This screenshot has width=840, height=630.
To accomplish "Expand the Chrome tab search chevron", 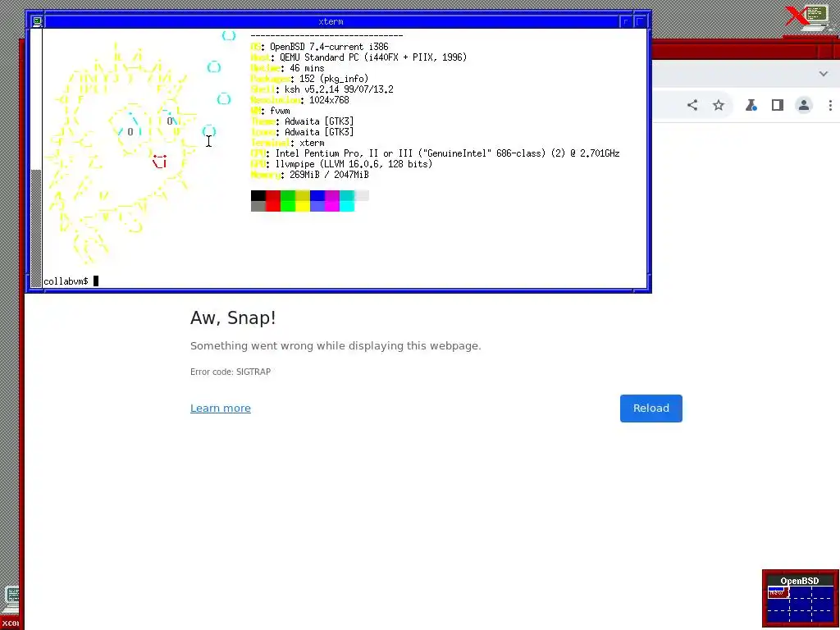I will coord(824,74).
